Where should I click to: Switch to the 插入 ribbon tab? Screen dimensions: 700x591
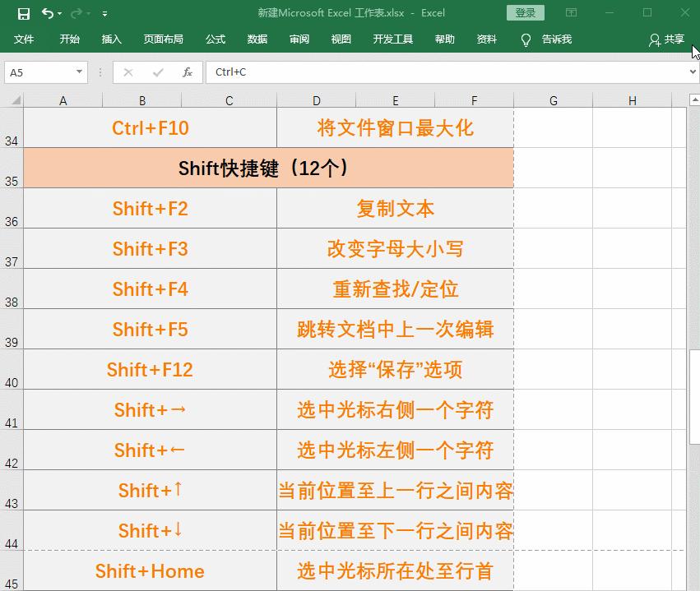[111, 39]
